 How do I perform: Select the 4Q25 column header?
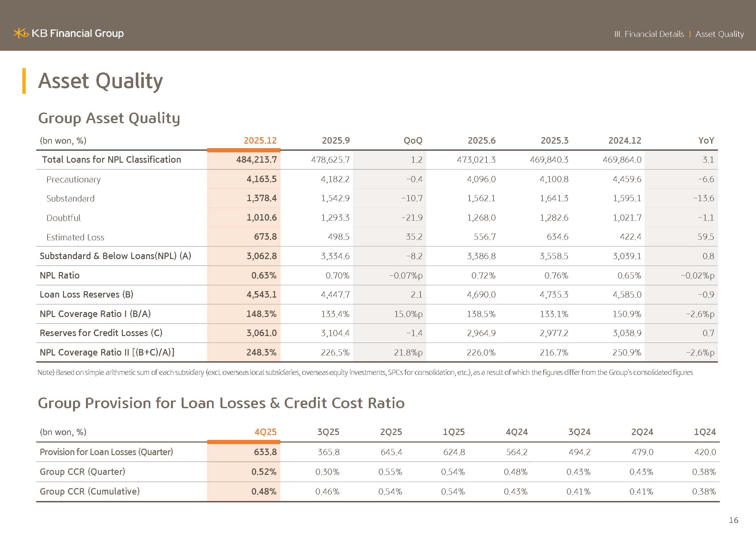pyautogui.click(x=265, y=432)
